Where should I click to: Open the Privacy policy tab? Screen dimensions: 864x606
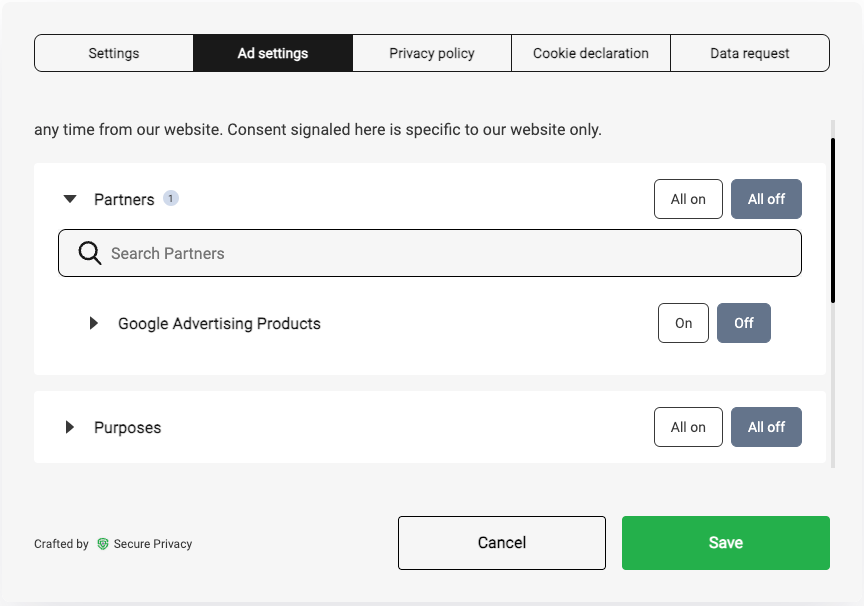[431, 52]
